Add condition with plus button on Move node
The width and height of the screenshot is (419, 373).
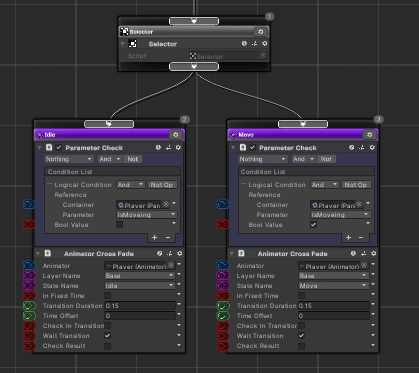coord(348,237)
